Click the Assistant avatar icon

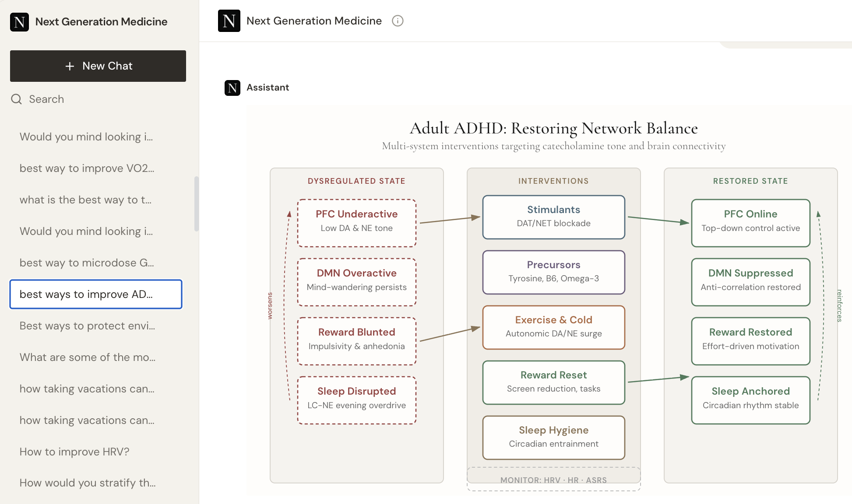(x=232, y=88)
